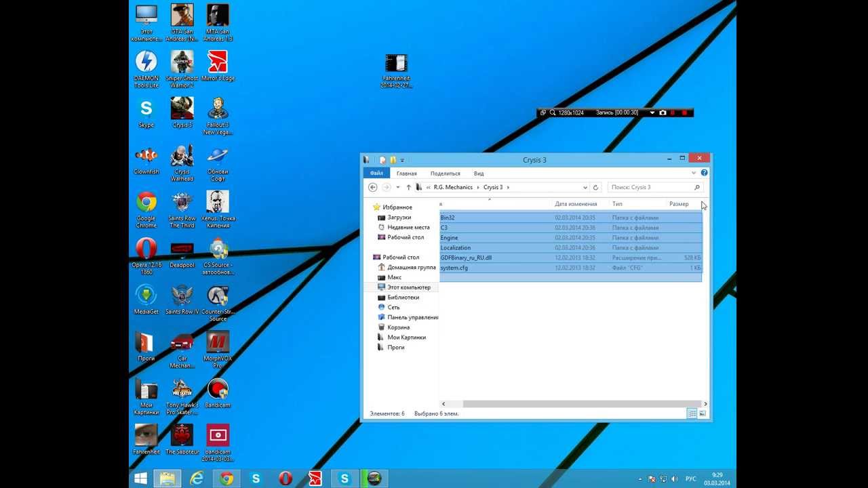Viewport: 868px width, 488px height.
Task: Click the Поиск: Crysis 3 search field
Action: (655, 187)
